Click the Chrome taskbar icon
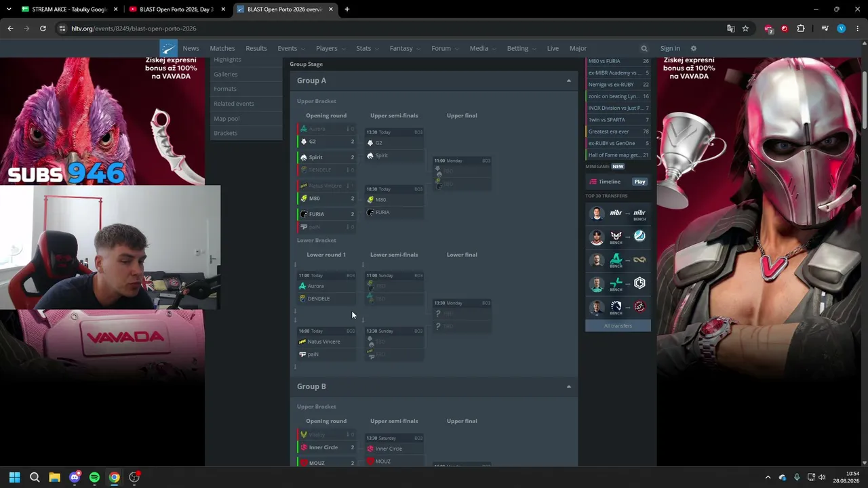The image size is (868, 488). (x=115, y=477)
